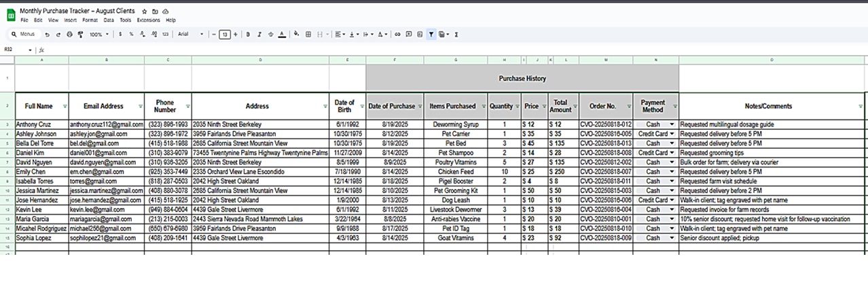Image resolution: width=868 pixels, height=282 pixels.
Task: Open the Extensions menu
Action: click(148, 20)
